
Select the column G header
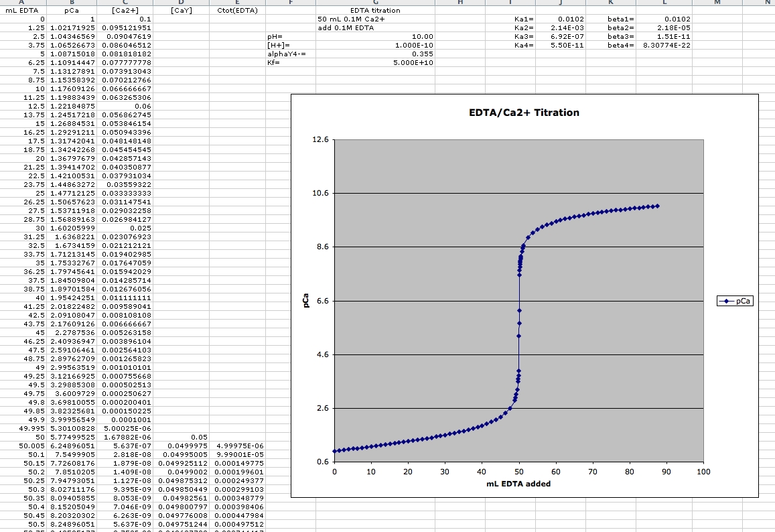coord(375,3)
